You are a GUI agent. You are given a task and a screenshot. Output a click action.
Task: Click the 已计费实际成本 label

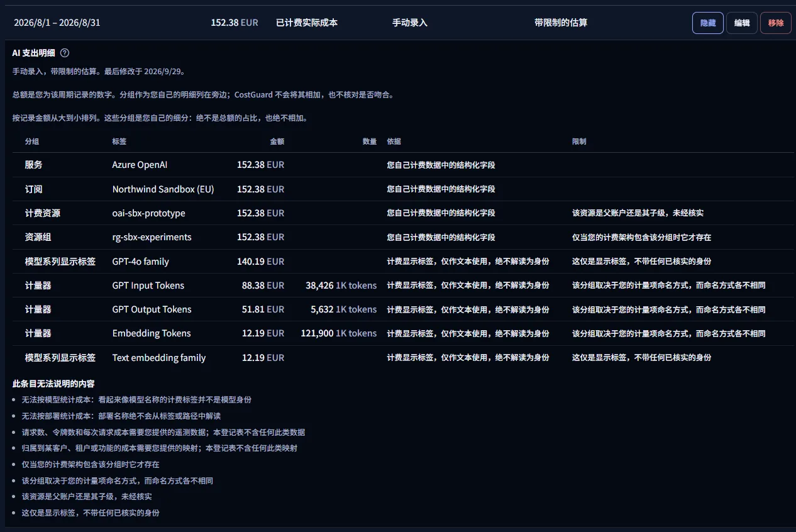click(307, 23)
